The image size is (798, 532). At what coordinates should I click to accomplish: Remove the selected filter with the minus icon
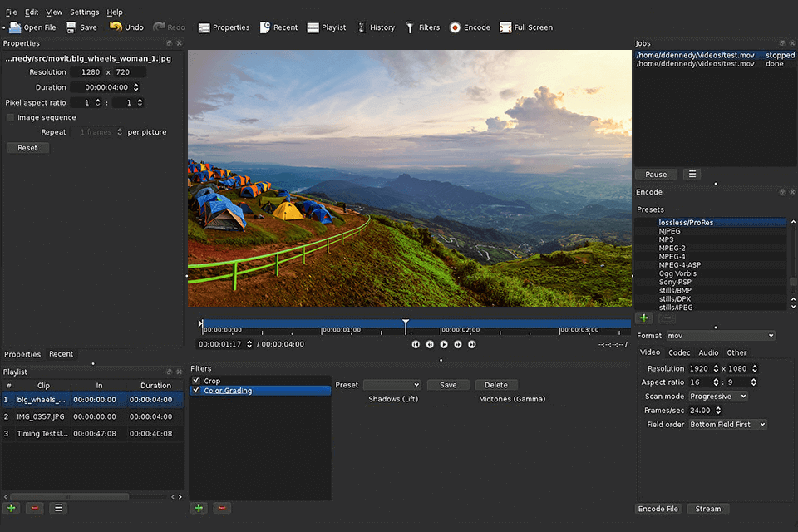221,508
